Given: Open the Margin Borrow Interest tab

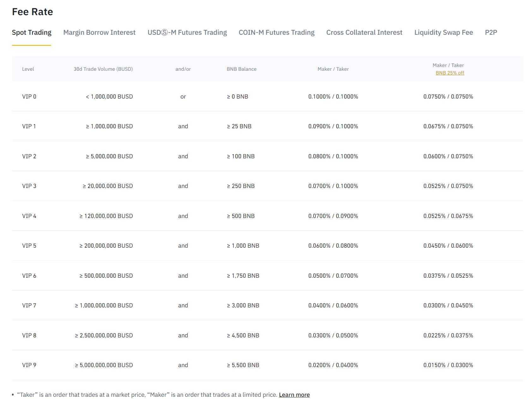Looking at the screenshot, I should point(99,33).
